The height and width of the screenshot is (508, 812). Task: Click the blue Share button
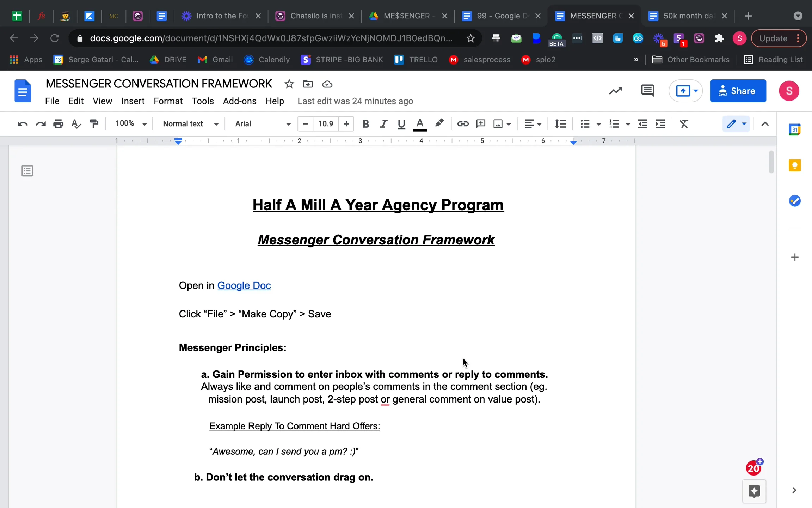click(x=738, y=91)
